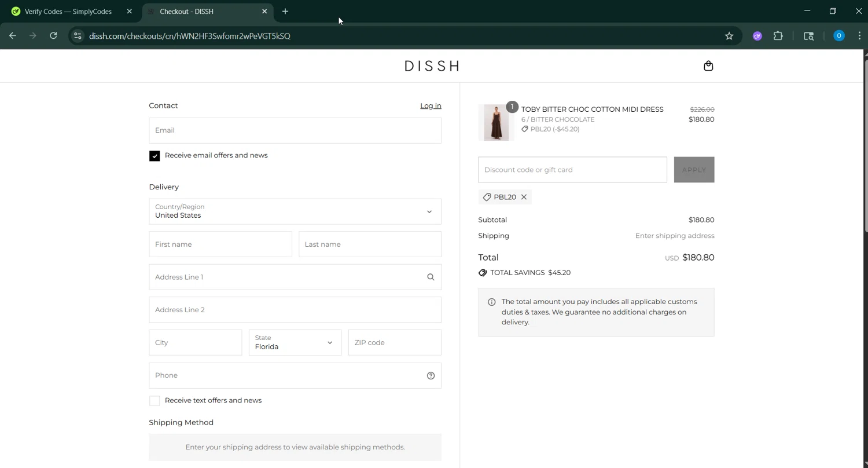
Task: Click the browser address bar URL
Action: [190, 36]
